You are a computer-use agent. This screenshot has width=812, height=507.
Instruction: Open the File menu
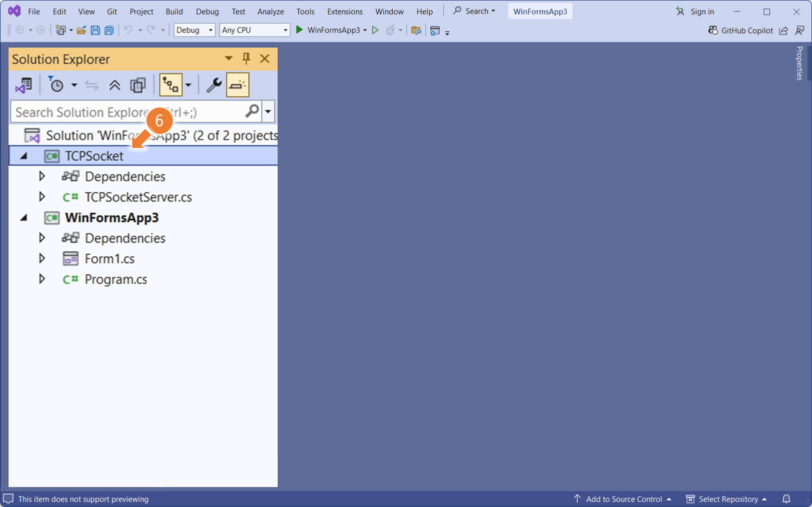tap(34, 11)
